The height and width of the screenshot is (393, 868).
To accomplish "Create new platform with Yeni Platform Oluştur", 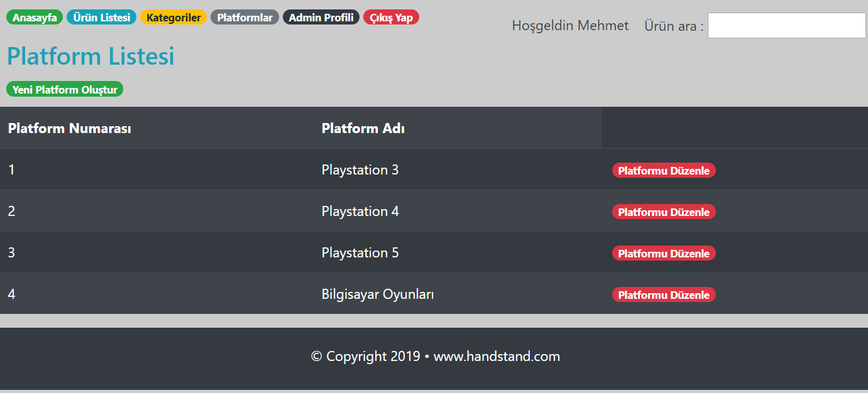I will pyautogui.click(x=65, y=90).
